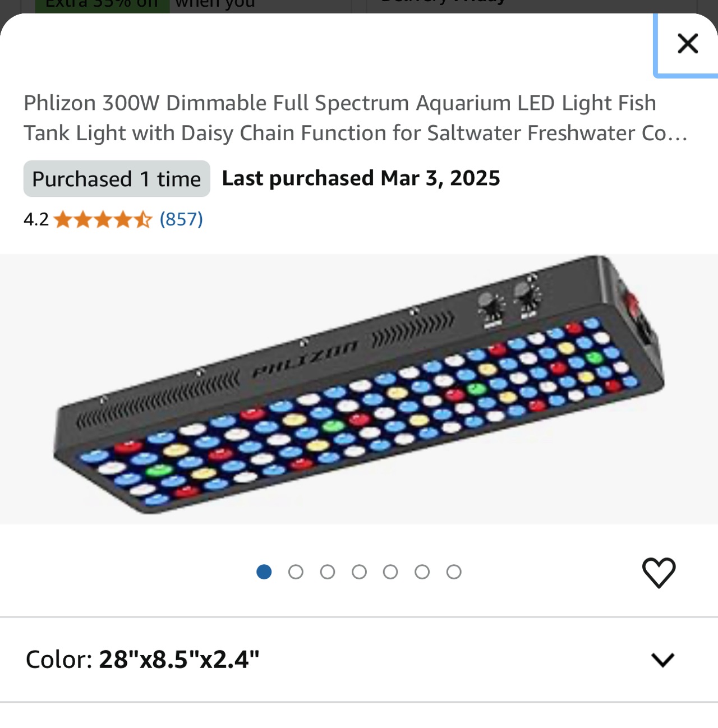The height and width of the screenshot is (728, 718).
Task: Select the last image carousel dot
Action: (x=454, y=572)
